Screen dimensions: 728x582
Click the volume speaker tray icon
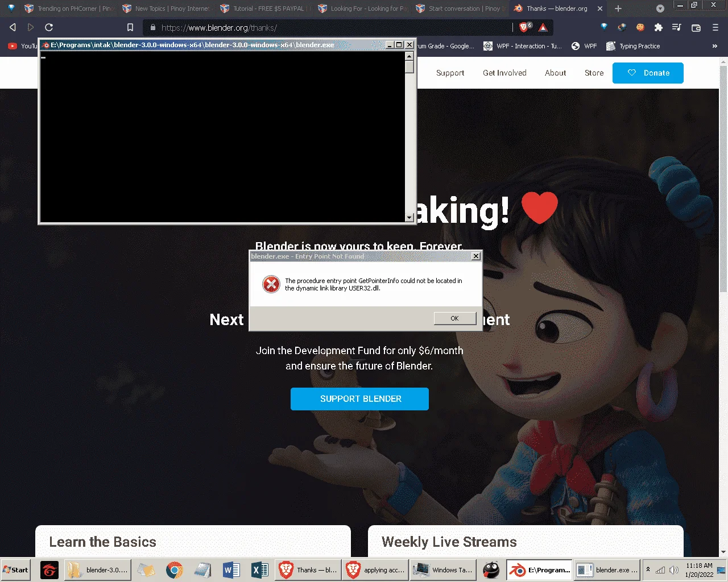[674, 570]
